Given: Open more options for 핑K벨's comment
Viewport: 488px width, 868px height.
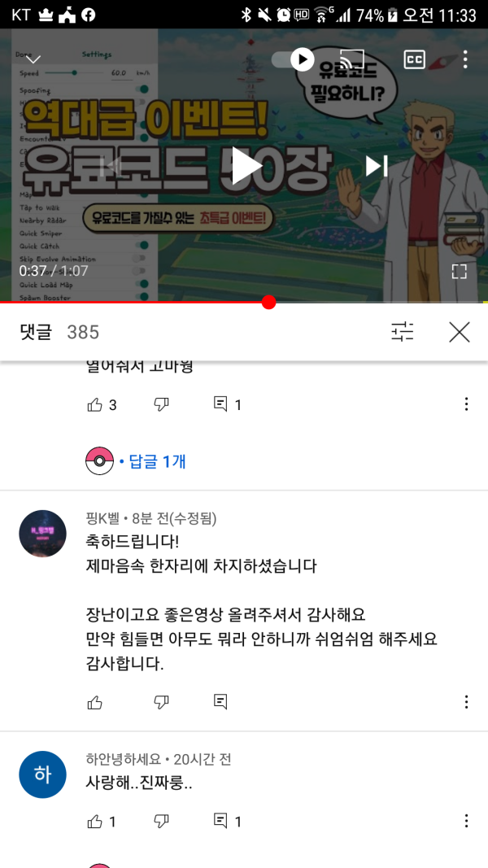Looking at the screenshot, I should (466, 702).
